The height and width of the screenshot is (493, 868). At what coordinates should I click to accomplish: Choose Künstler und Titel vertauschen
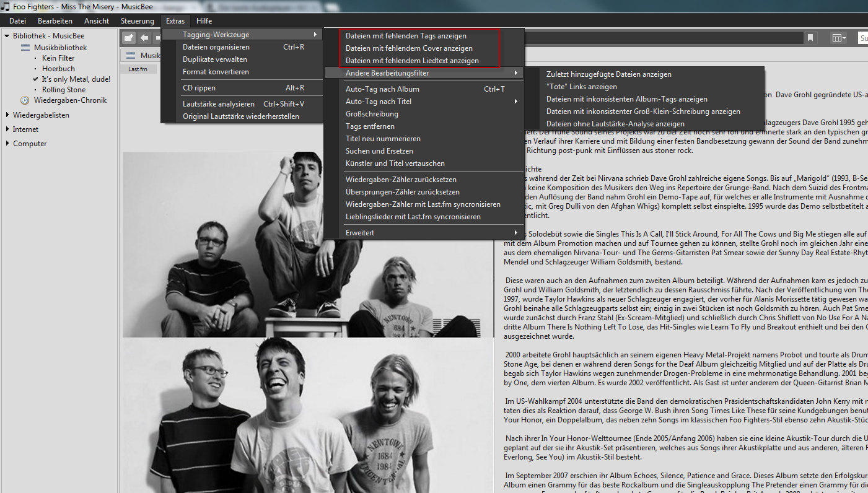pos(424,164)
